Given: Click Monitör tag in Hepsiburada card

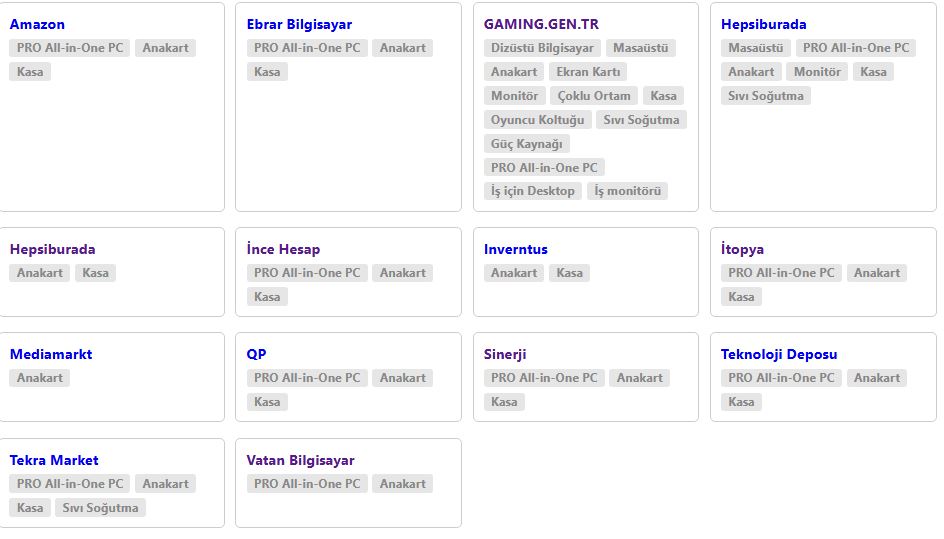Looking at the screenshot, I should (817, 72).
